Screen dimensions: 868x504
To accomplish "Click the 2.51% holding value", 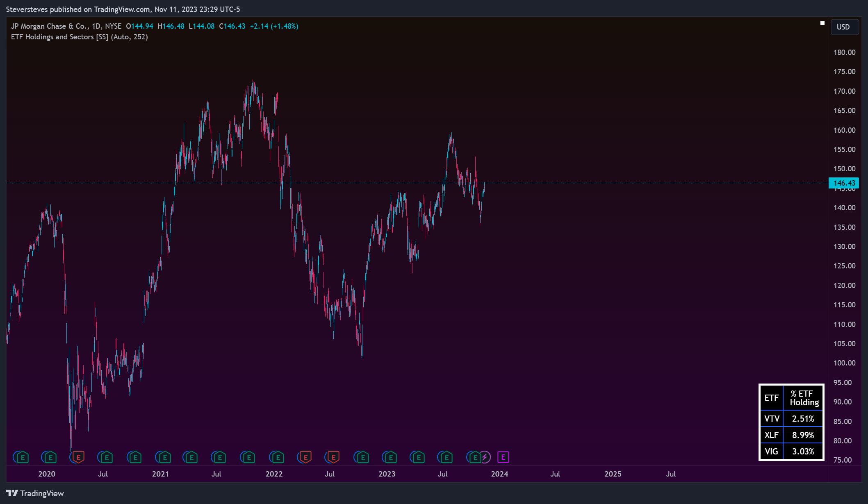I will 803,419.
